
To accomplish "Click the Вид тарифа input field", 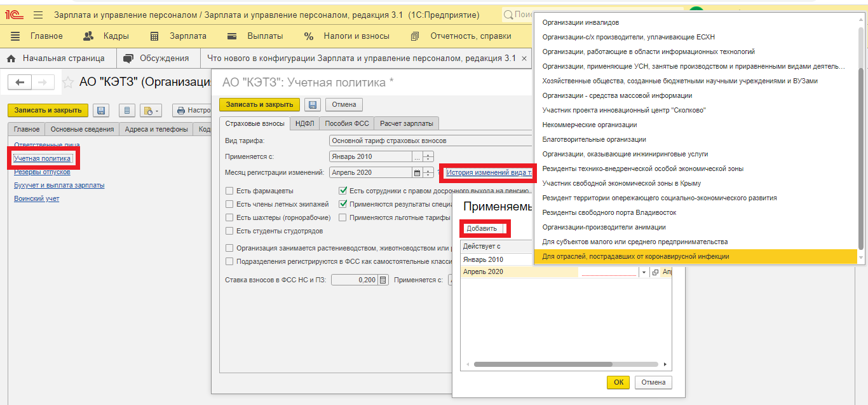I will (x=430, y=141).
